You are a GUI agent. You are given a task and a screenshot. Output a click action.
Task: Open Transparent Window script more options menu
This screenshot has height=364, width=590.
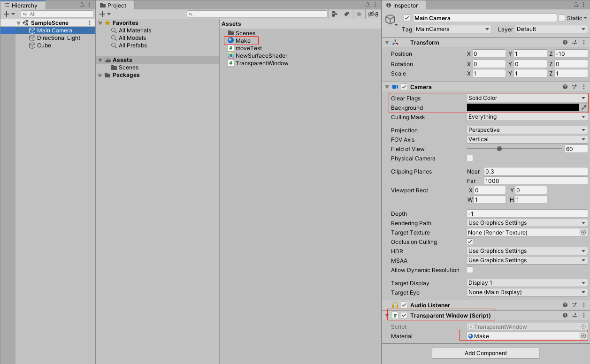pos(584,315)
